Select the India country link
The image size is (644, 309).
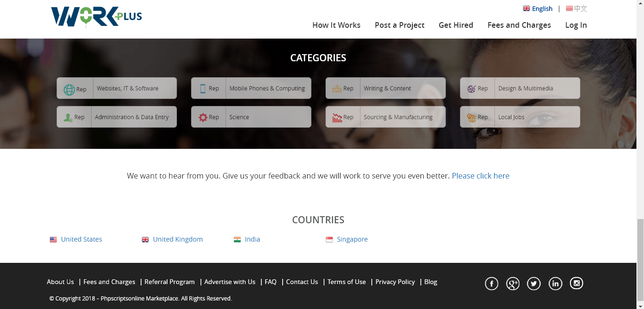[x=252, y=239]
